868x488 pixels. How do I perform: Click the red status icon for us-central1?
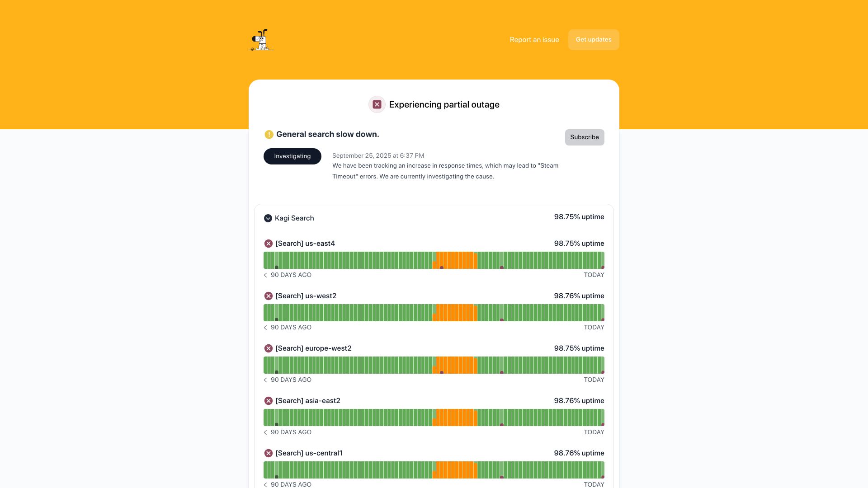[269, 453]
